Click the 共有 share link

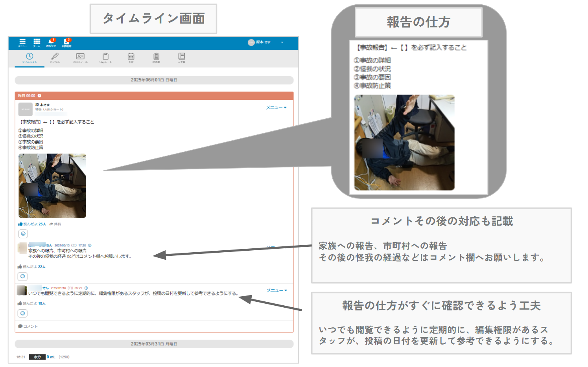[55, 224]
